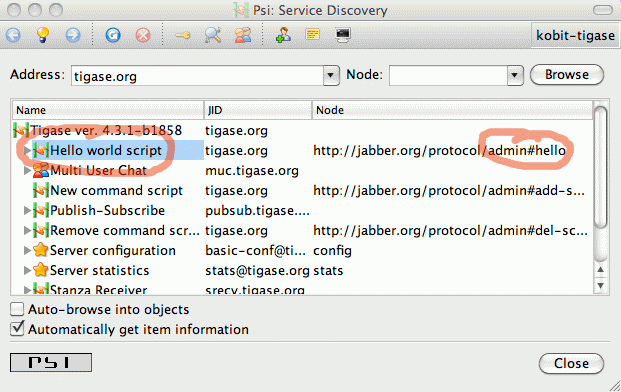Click the pubsub.tigase.... JID cell
This screenshot has height=392, width=621.
257,211
